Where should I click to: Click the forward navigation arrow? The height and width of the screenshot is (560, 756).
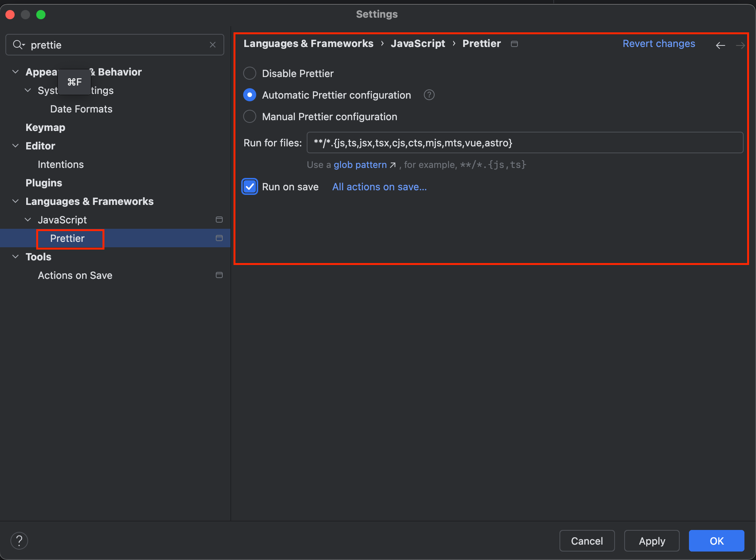740,45
